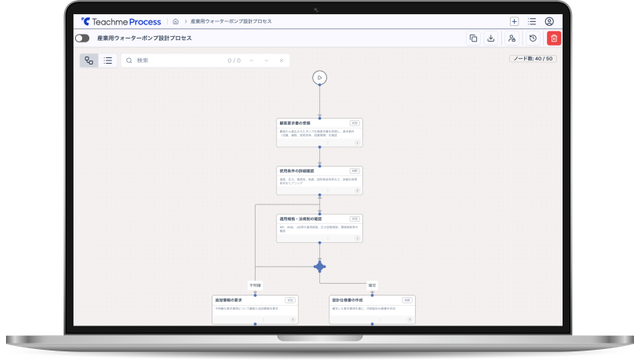Click the footer icon of 使用条件の詳細確認 node
Image resolution: width=640 pixels, height=360 pixels.
pyautogui.click(x=357, y=191)
